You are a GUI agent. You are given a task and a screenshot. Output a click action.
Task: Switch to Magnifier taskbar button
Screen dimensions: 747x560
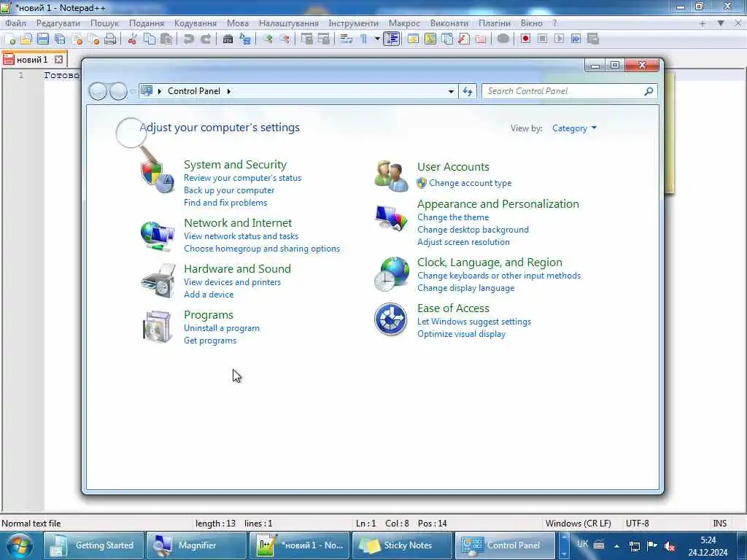point(196,545)
